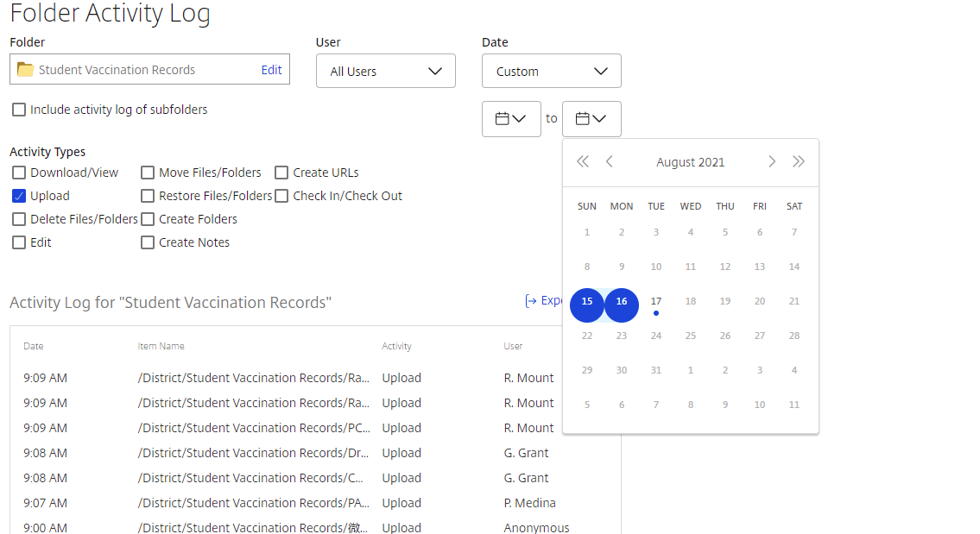
Task: Enable Include activity log of subfolders
Action: [x=19, y=110]
